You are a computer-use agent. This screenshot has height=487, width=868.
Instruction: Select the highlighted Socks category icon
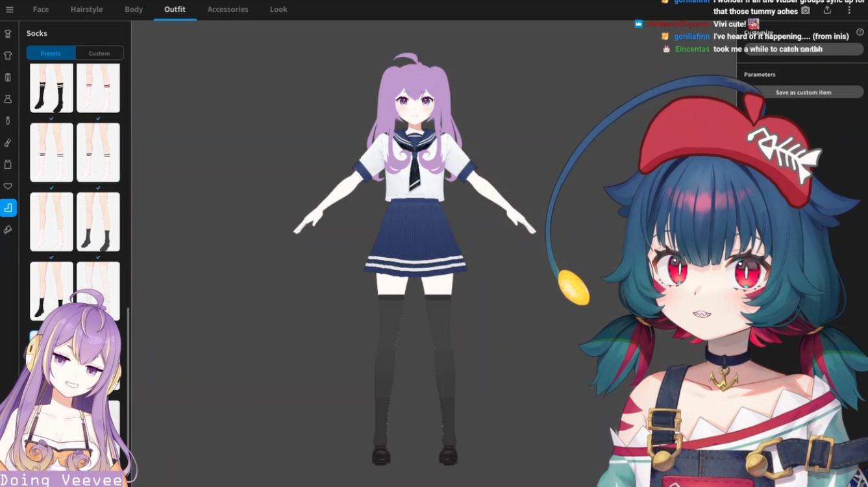8,208
